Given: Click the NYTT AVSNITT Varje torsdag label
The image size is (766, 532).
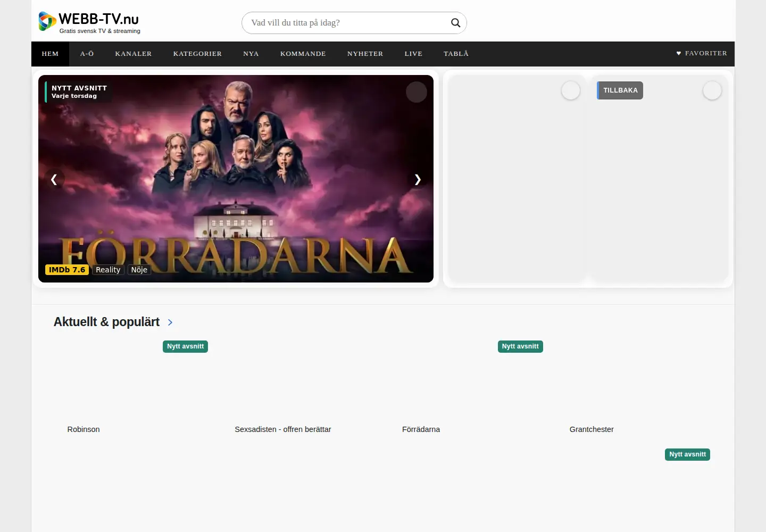Looking at the screenshot, I should [x=79, y=92].
